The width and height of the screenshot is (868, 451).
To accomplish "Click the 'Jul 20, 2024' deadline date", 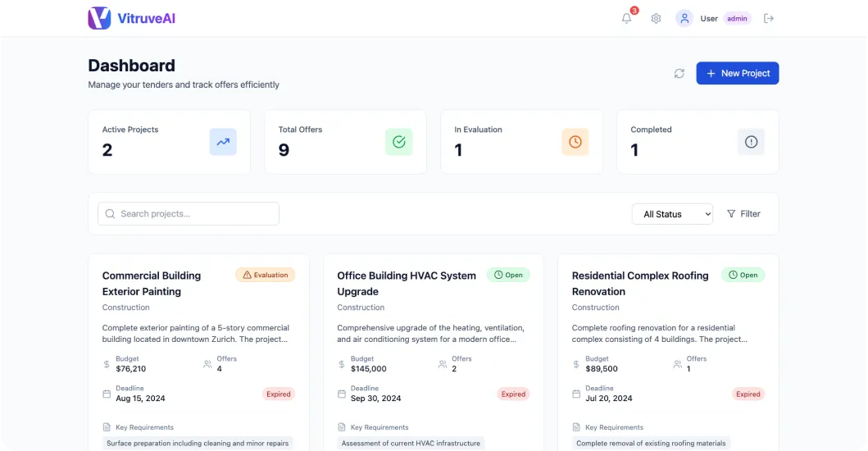I will click(609, 399).
